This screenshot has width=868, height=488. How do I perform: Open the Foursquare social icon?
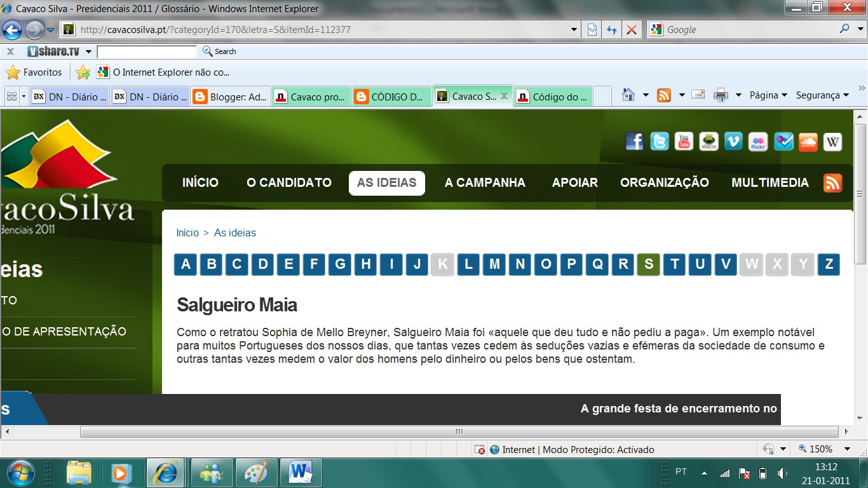[x=783, y=141]
